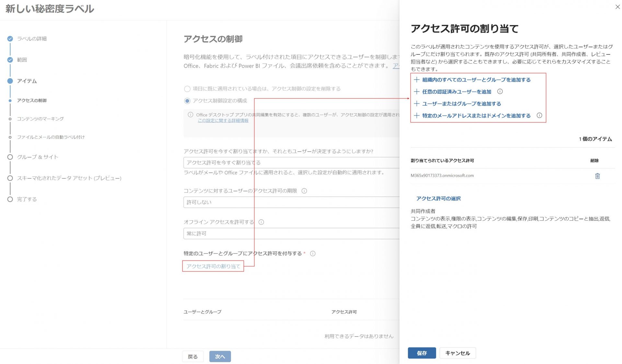This screenshot has height=364, width=622.
Task: Click the 保存 button
Action: (x=421, y=353)
